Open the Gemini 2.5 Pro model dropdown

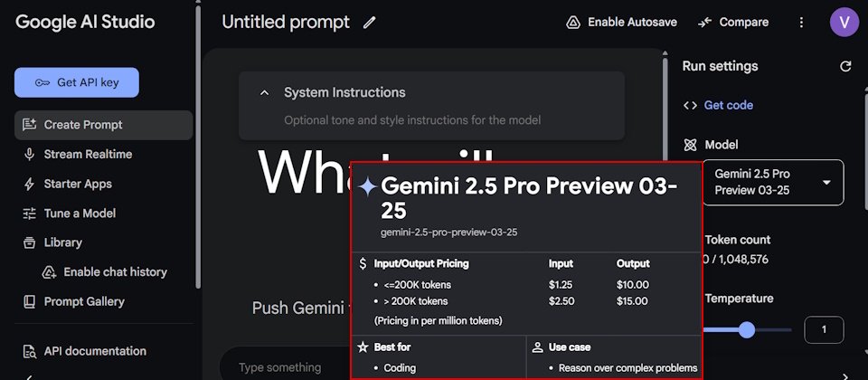coord(773,182)
